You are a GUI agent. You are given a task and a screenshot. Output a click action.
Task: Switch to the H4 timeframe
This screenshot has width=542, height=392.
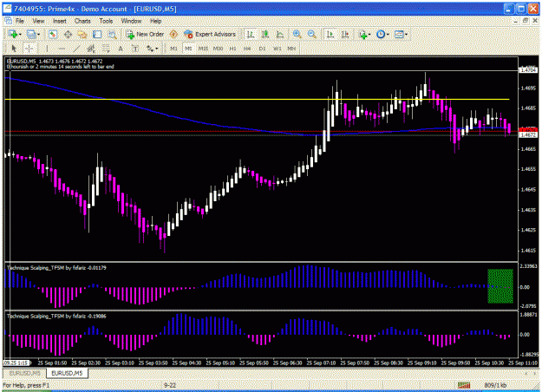[x=247, y=49]
